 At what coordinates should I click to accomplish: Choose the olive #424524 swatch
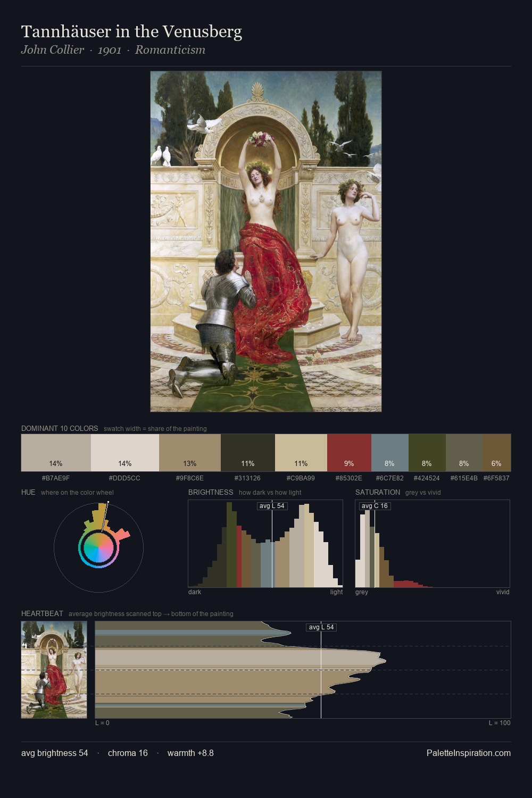(x=427, y=453)
